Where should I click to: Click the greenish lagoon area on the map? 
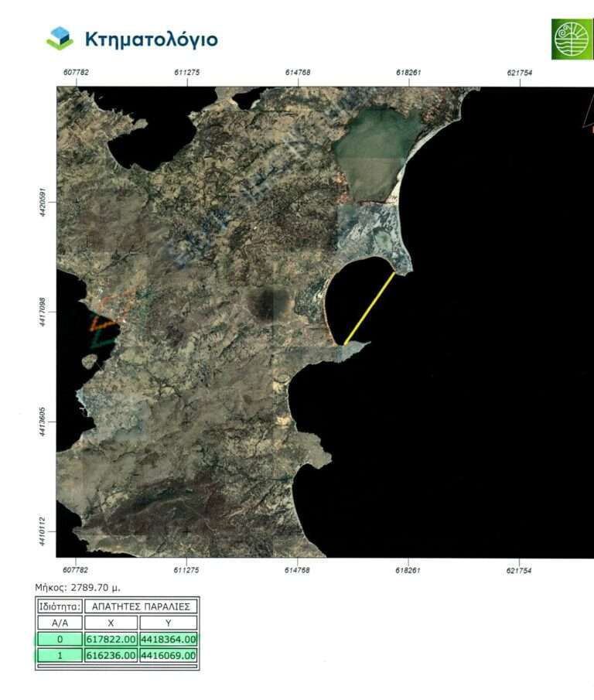[x=374, y=153]
